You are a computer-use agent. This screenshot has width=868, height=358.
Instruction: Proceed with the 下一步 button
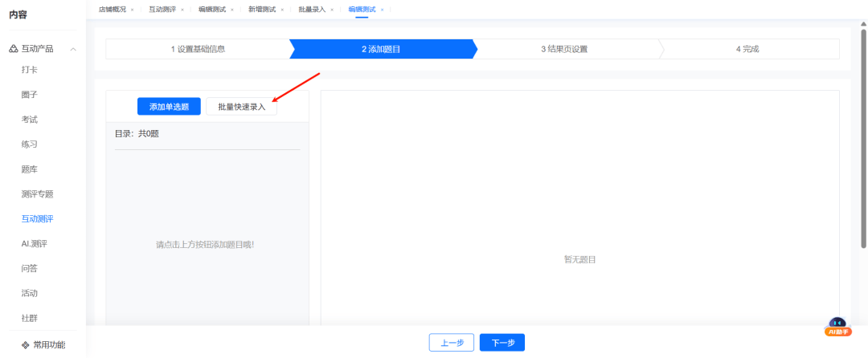point(502,343)
